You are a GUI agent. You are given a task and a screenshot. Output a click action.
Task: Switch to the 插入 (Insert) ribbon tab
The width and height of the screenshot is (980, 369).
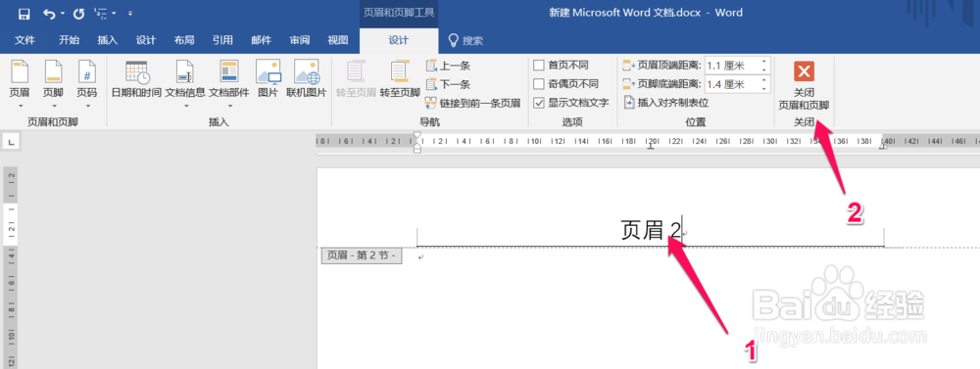108,40
